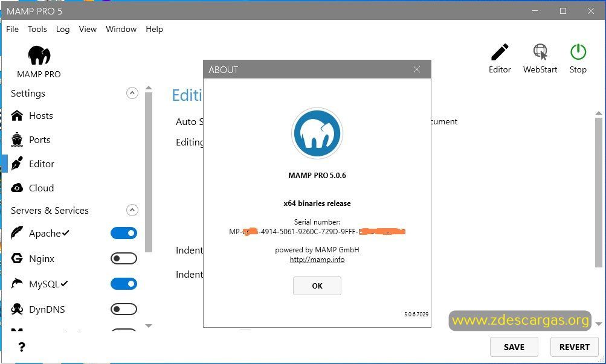Select the Ports ship icon

click(x=17, y=139)
